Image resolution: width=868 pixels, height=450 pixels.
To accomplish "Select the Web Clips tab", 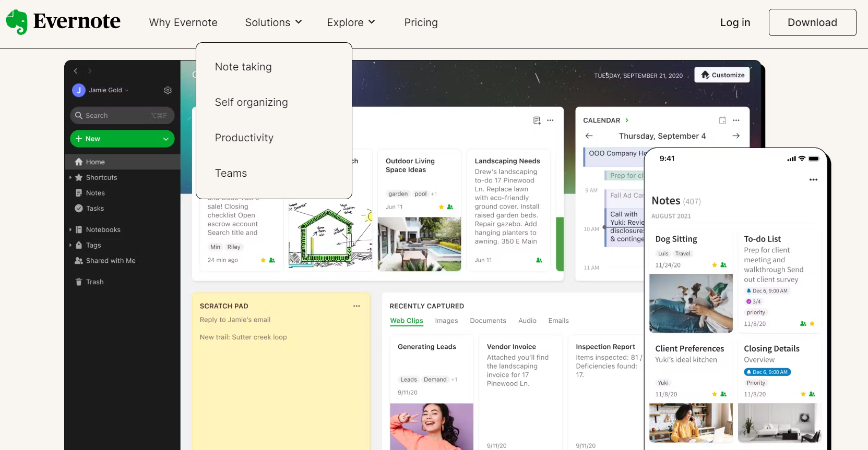I will click(407, 321).
